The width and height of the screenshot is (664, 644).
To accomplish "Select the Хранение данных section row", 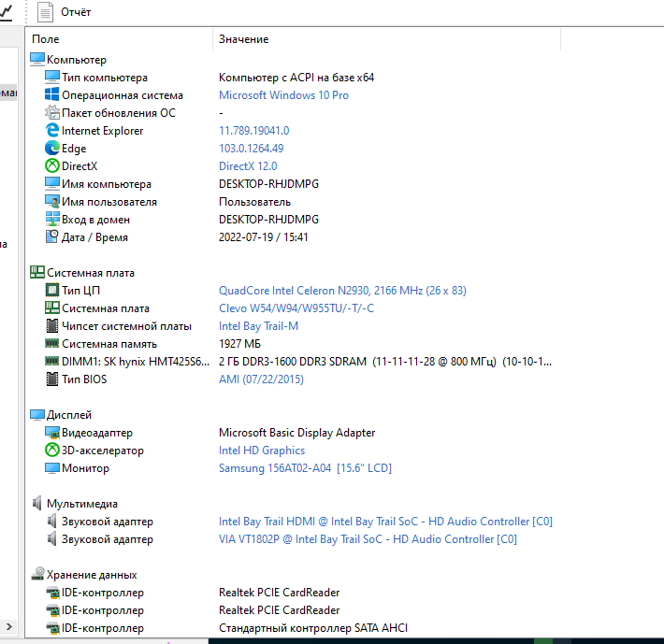I will [x=92, y=575].
